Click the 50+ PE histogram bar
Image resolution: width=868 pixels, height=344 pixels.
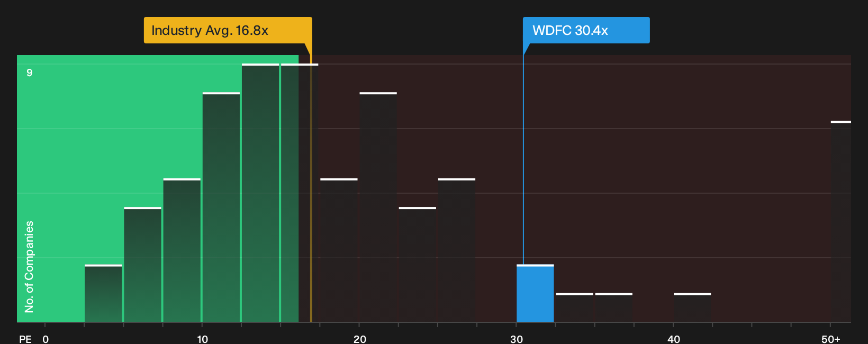click(841, 222)
